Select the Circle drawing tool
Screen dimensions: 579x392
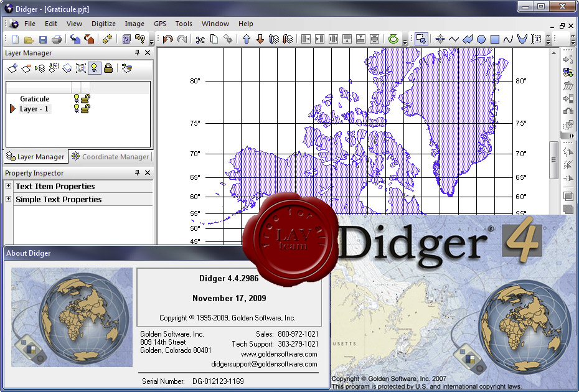pos(481,39)
